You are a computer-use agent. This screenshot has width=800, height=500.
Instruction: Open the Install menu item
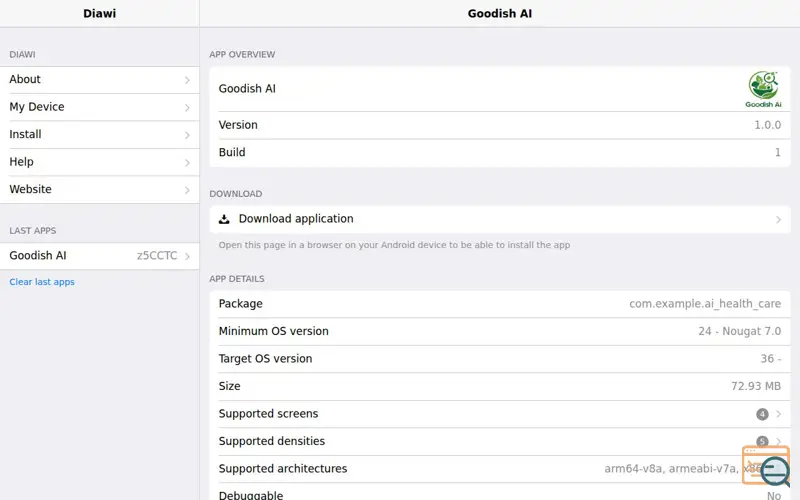[99, 135]
